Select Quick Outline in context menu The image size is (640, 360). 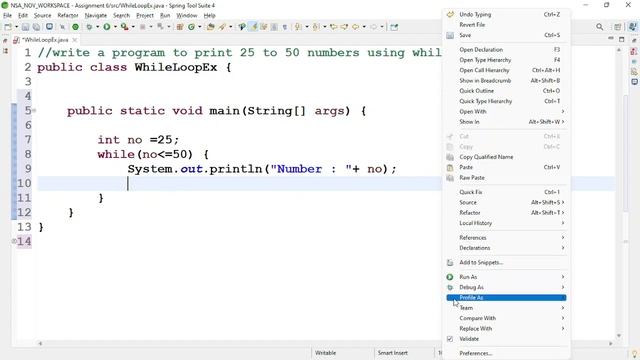(x=506, y=91)
